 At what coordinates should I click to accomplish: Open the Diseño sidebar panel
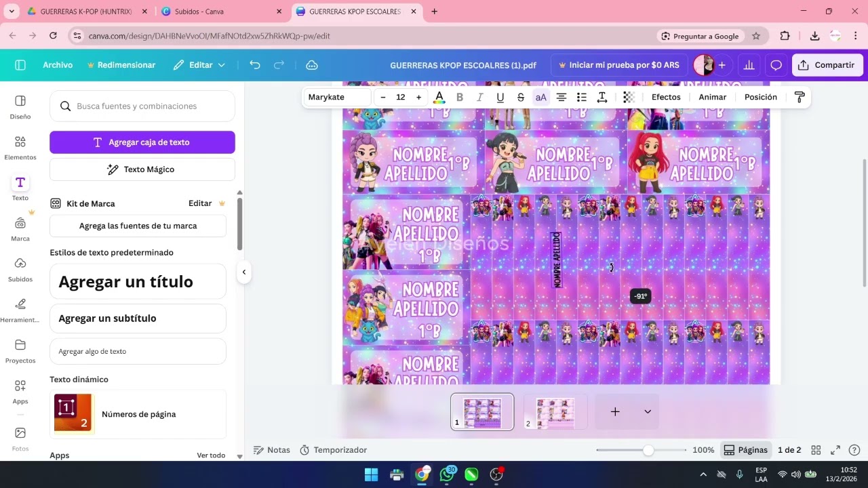coord(20,107)
